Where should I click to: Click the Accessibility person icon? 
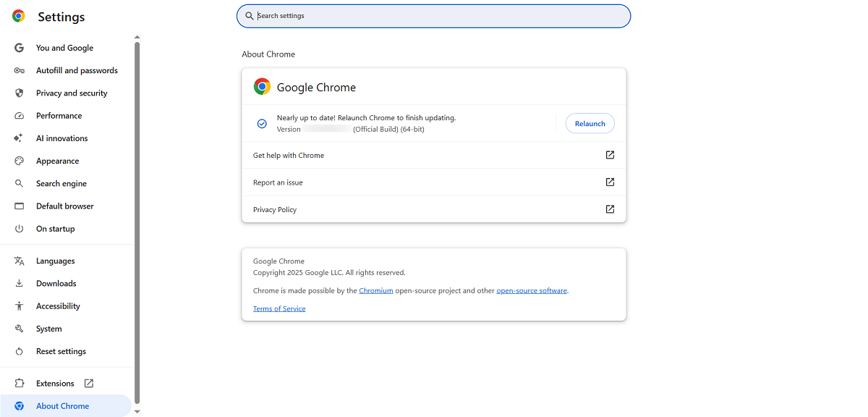20,306
